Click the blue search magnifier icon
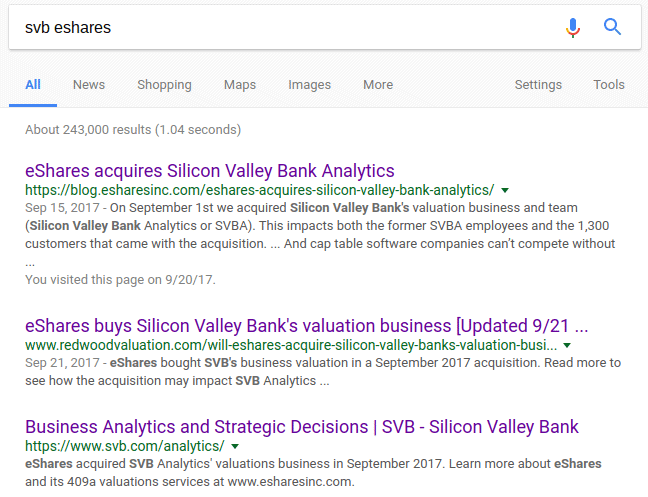 click(613, 28)
